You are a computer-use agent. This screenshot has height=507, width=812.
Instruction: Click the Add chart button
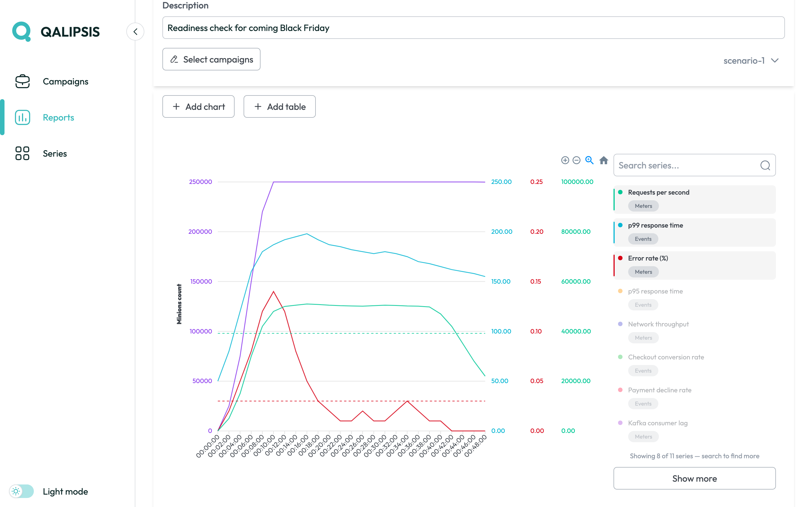click(x=198, y=107)
